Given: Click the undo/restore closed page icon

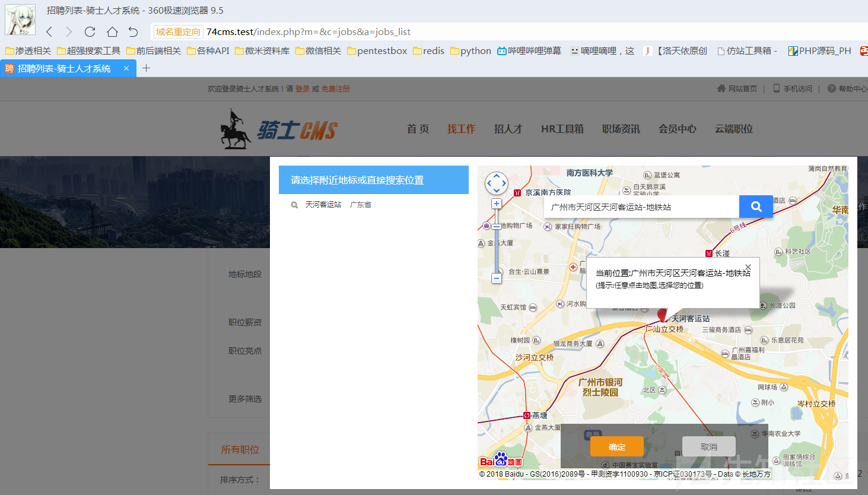Looking at the screenshot, I should 133,32.
